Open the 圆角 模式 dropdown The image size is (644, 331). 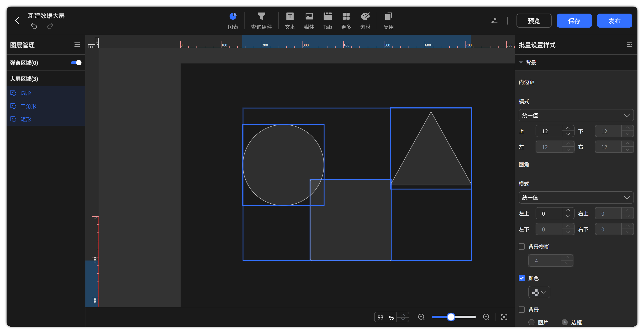click(x=576, y=198)
